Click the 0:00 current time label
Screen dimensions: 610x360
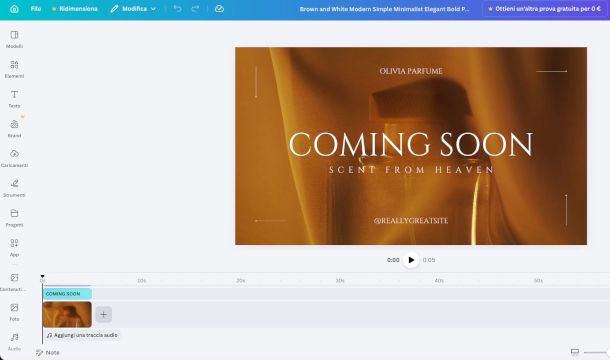point(393,260)
